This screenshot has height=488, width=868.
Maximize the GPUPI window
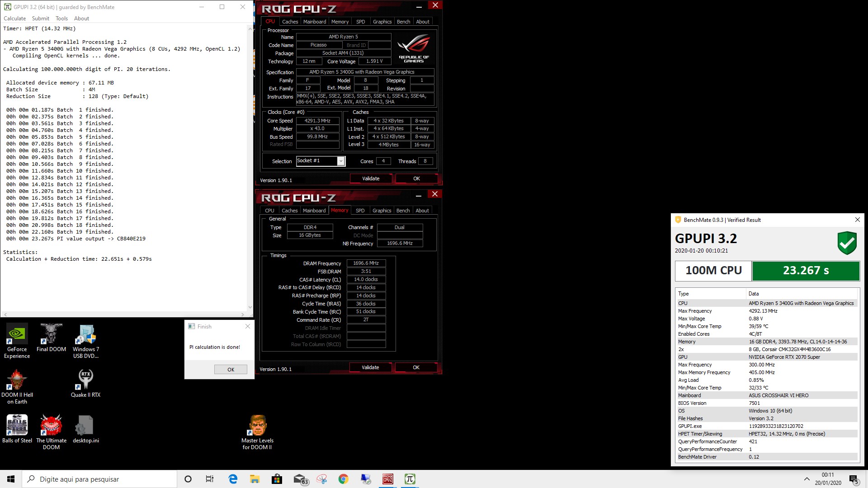coord(222,7)
